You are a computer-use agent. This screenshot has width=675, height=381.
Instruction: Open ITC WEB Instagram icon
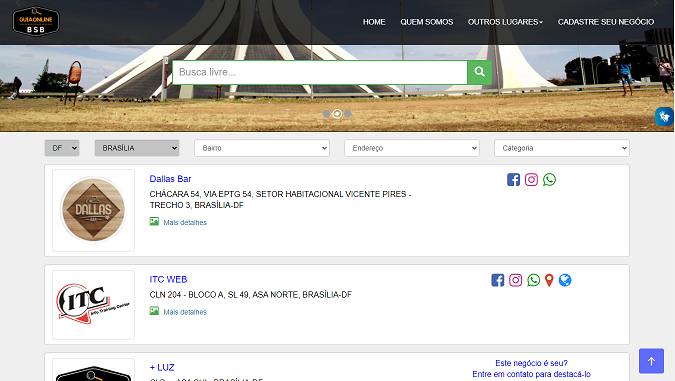pyautogui.click(x=515, y=280)
